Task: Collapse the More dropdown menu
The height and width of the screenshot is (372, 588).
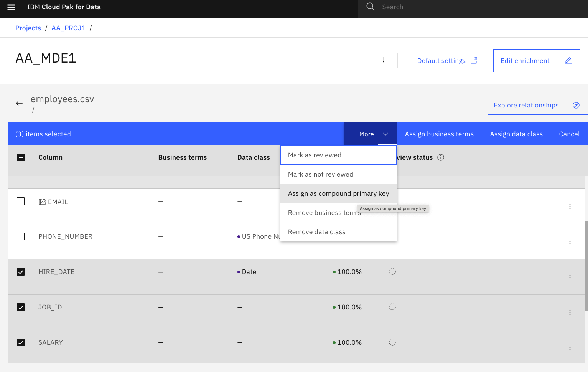Action: 370,134
